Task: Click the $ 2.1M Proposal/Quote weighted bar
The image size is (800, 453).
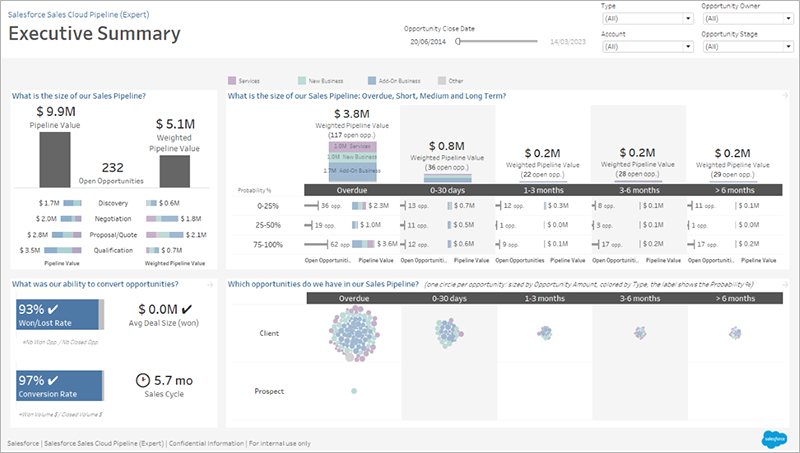Action: (165, 235)
